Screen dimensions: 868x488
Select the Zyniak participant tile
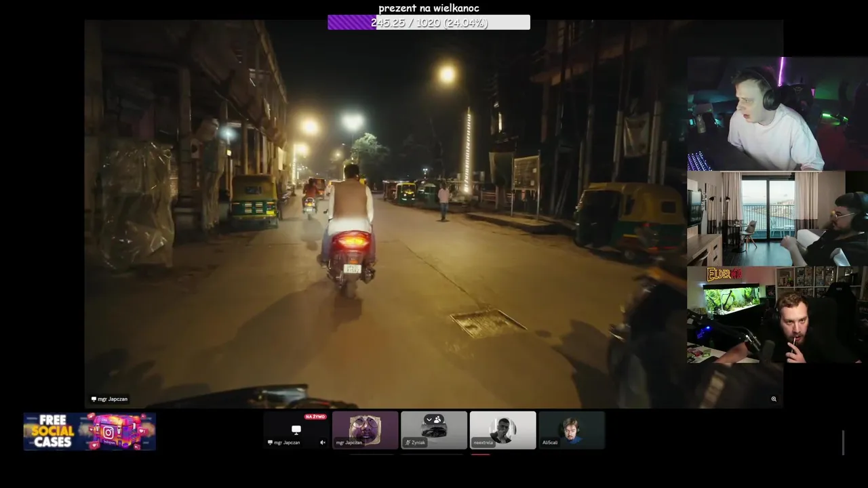[x=434, y=430]
